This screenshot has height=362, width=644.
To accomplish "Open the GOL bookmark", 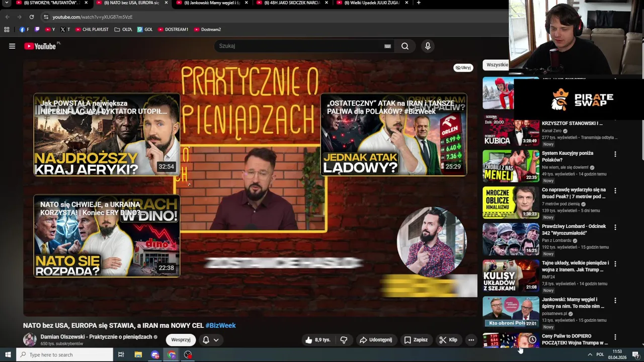I will tap(145, 30).
